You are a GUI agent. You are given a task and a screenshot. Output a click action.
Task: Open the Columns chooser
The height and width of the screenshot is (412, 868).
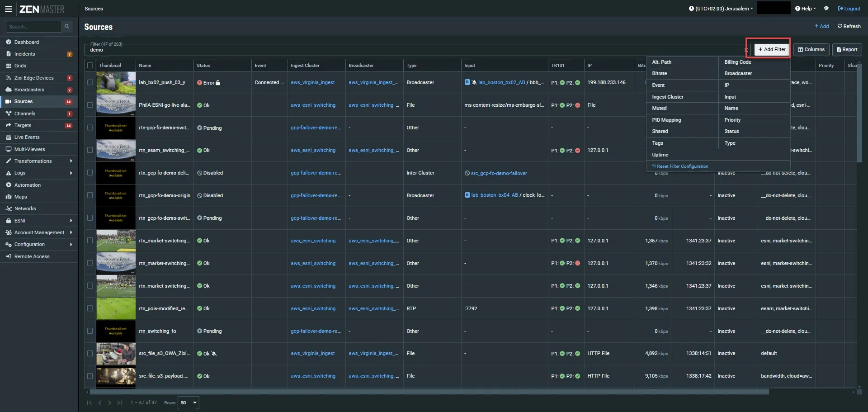[x=811, y=49]
